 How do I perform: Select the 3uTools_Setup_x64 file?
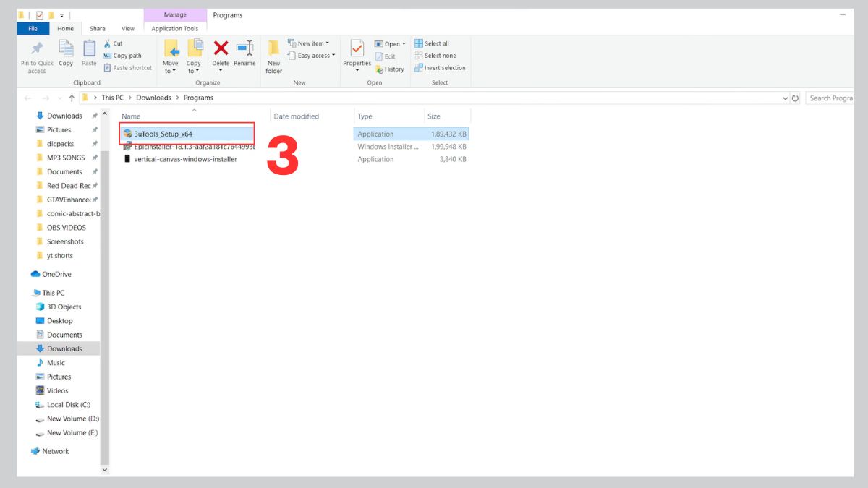tap(163, 134)
